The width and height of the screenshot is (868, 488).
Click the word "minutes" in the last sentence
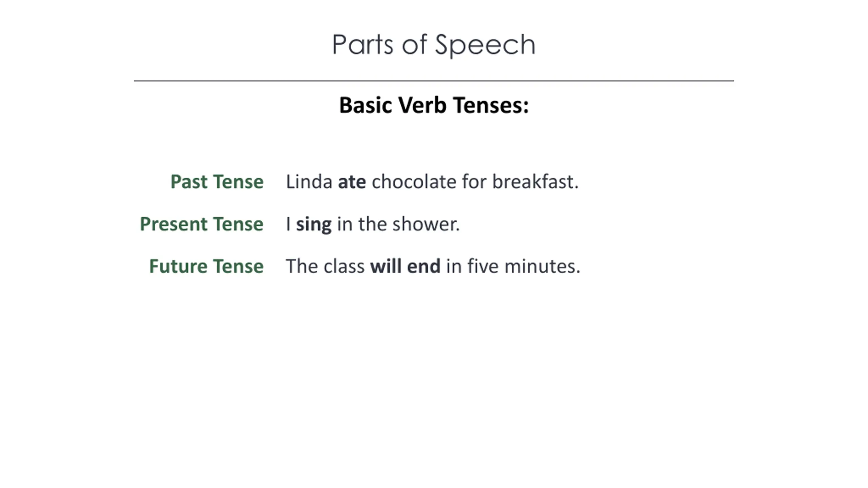tap(540, 266)
